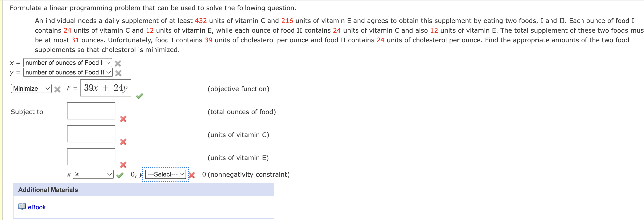Click the gray X beside Food II dropdown
644x220 pixels.
(x=118, y=73)
